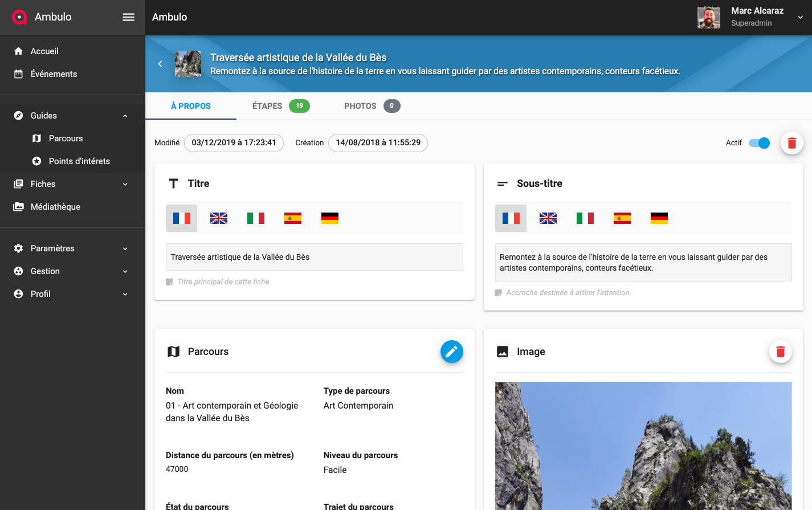Select Italian flag in Sous-titre card
The height and width of the screenshot is (510, 812).
(x=585, y=218)
